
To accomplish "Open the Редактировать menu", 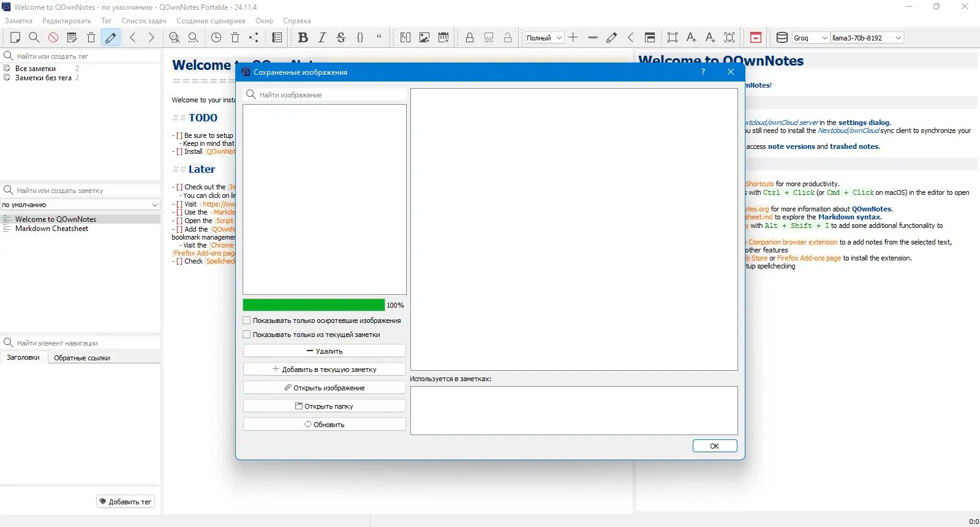I will coord(67,21).
